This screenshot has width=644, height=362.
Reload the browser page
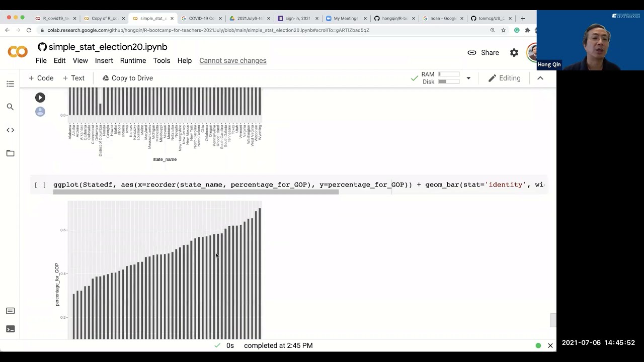(x=29, y=30)
